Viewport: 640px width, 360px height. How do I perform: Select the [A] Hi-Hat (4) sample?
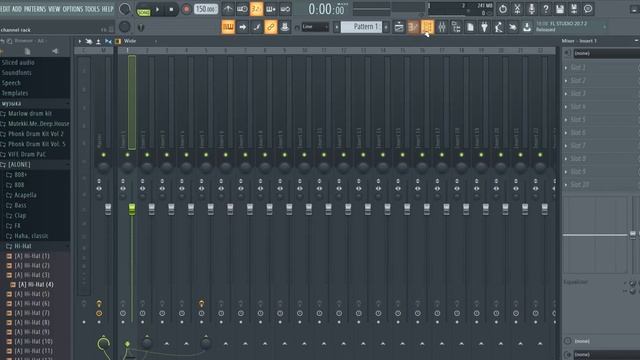coord(36,284)
